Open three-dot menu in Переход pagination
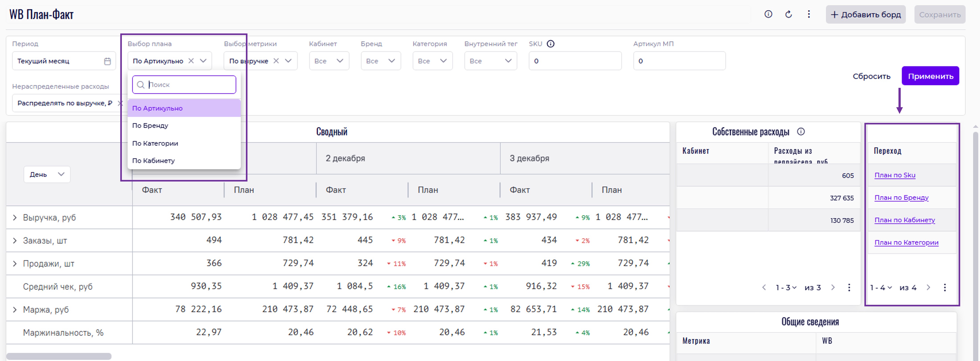The image size is (980, 361). point(945,287)
